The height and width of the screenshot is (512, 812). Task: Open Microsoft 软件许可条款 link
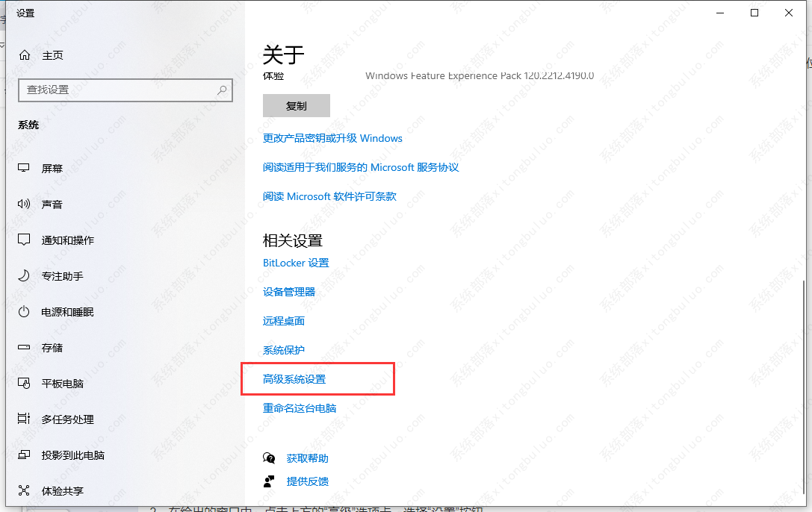329,196
